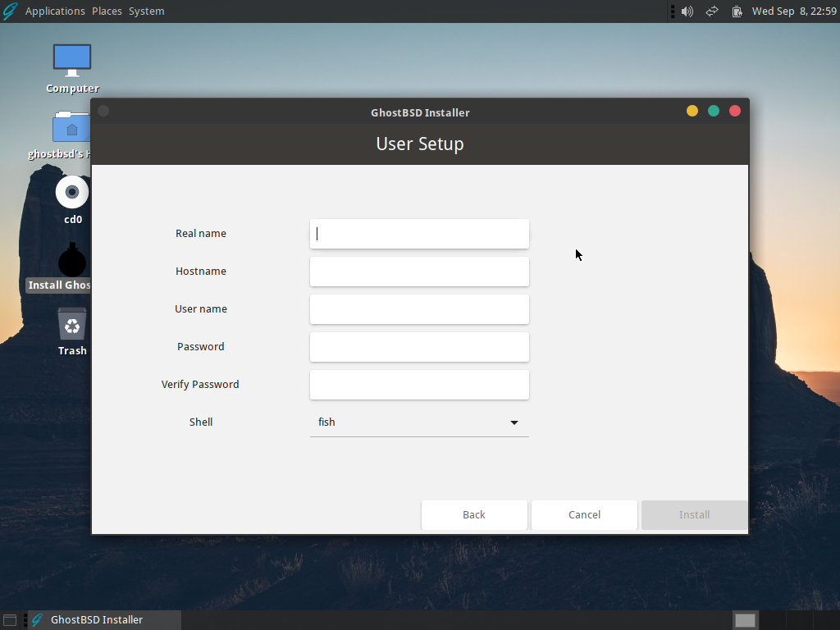
Task: Close the installer with red button
Action: 735,111
